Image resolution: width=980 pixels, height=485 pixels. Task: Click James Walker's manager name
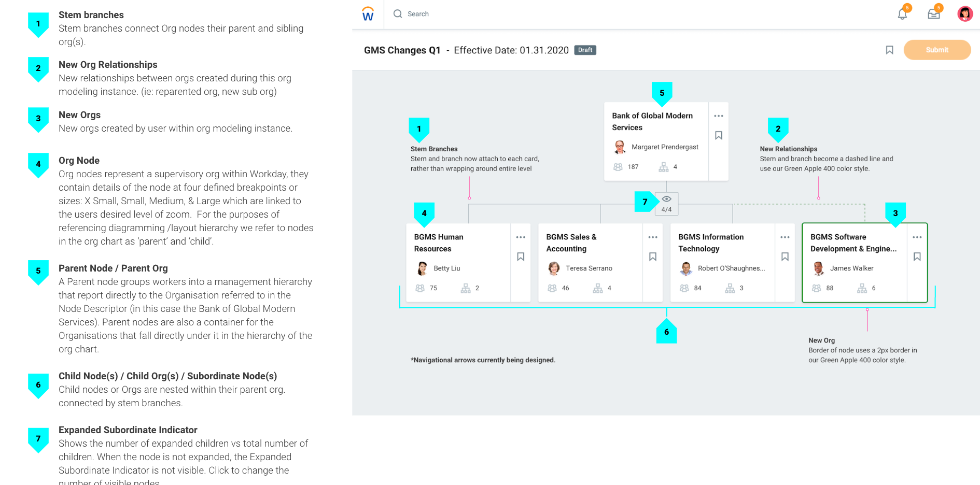(851, 268)
